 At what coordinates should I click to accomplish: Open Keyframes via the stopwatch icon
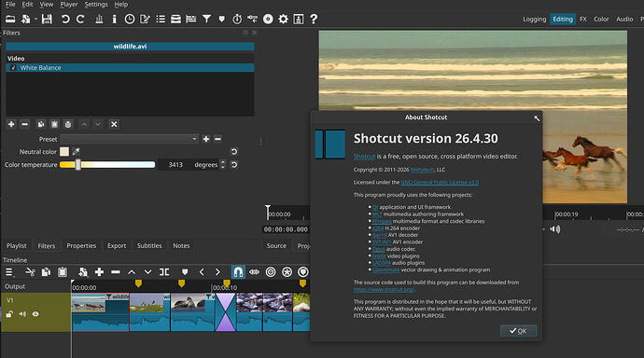237,19
